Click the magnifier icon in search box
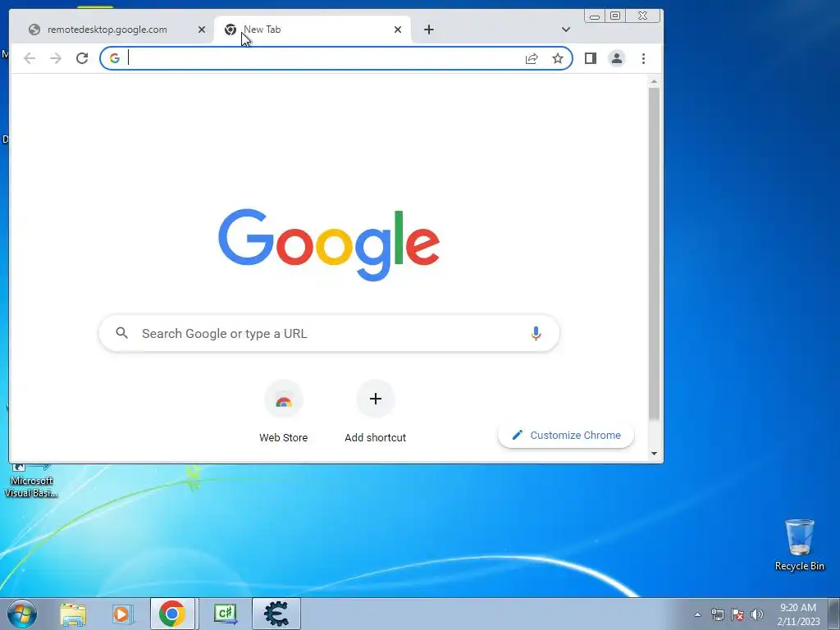 [x=122, y=333]
